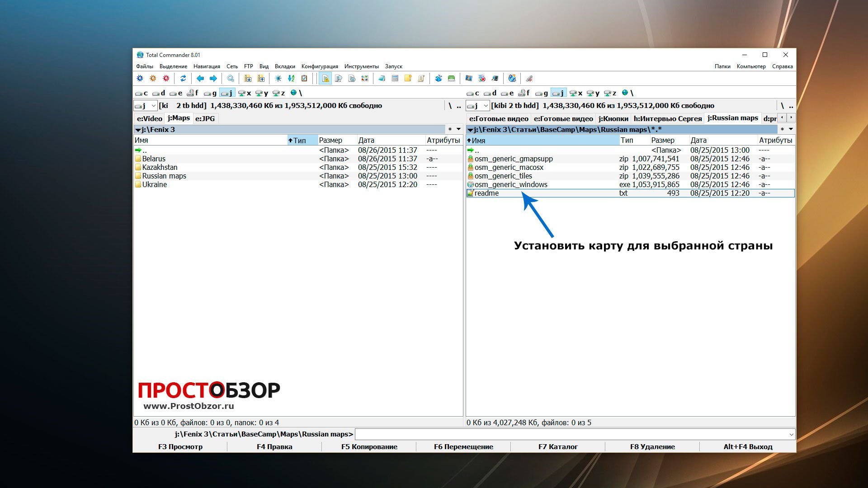Click F8 Удаление button
This screenshot has height=488, width=868.
point(652,446)
